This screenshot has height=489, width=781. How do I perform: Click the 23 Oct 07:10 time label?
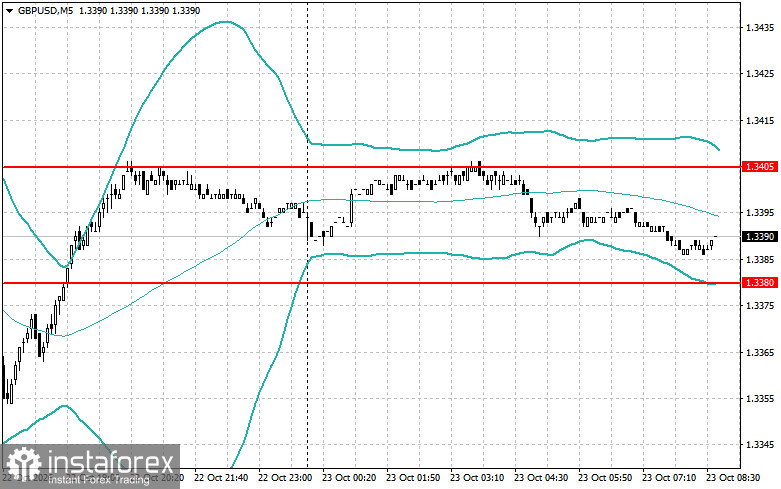coord(669,478)
